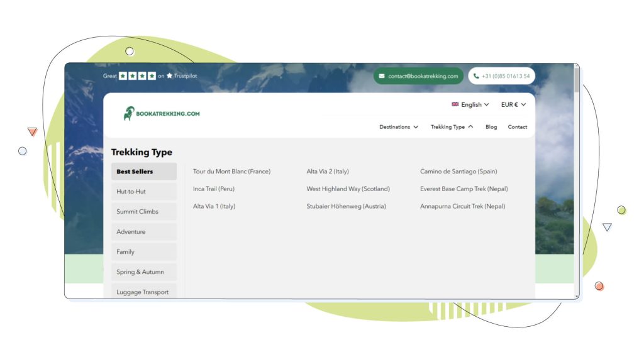
Task: Open the Blog page
Action: point(491,127)
